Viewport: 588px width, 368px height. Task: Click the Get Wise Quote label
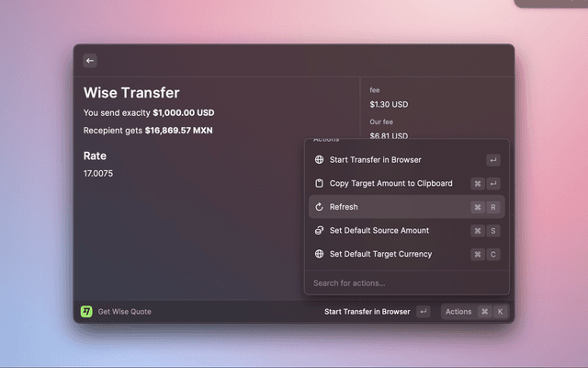tap(125, 312)
